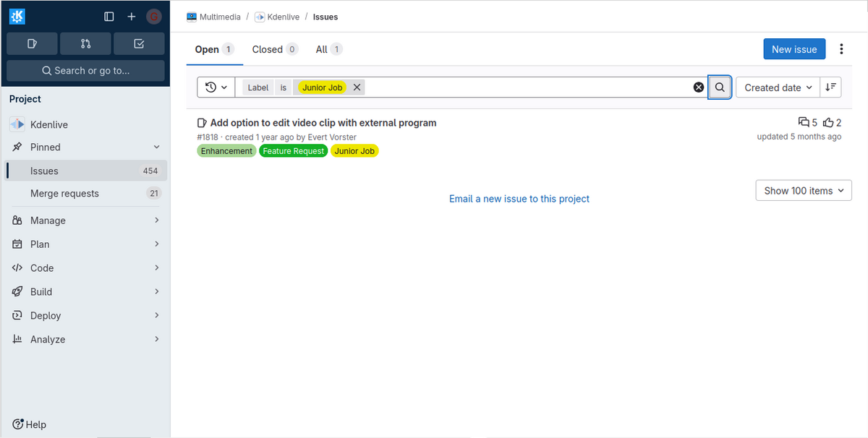The image size is (868, 438).
Task: Open the to-do list shortcut icon
Action: (139, 43)
